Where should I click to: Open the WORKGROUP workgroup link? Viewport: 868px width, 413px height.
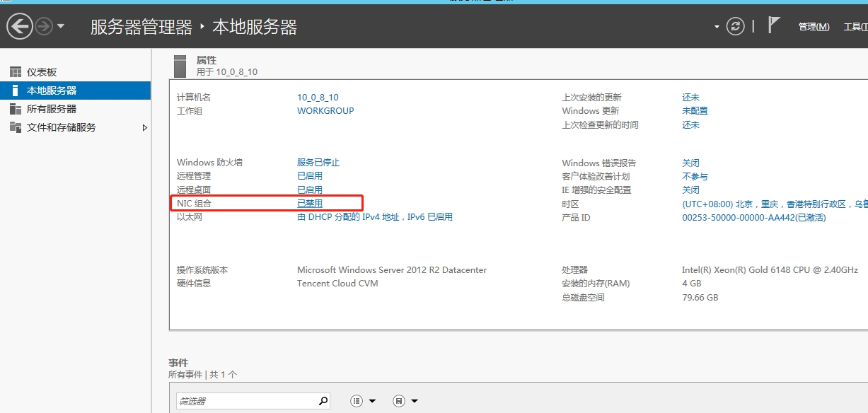pyautogui.click(x=325, y=111)
